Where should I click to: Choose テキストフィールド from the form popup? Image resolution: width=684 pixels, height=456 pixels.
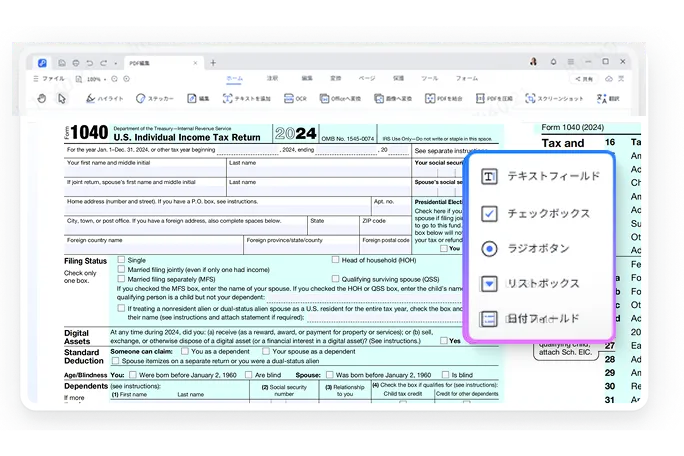click(x=540, y=176)
